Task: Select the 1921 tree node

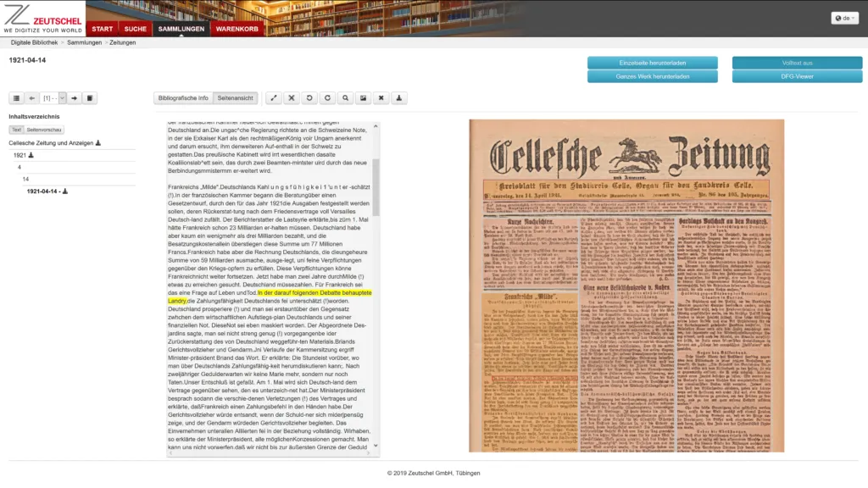Action: tap(19, 155)
